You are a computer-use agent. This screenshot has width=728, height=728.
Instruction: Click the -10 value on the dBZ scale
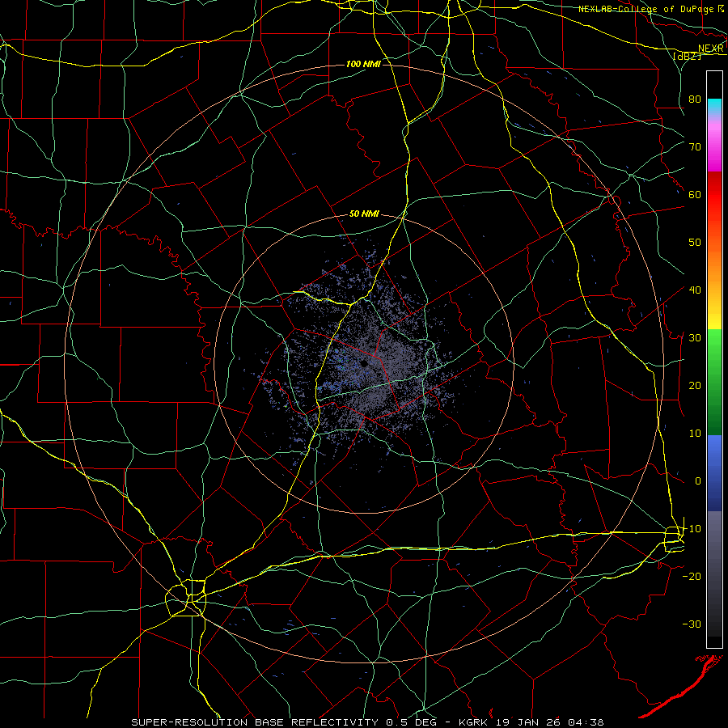tap(692, 529)
